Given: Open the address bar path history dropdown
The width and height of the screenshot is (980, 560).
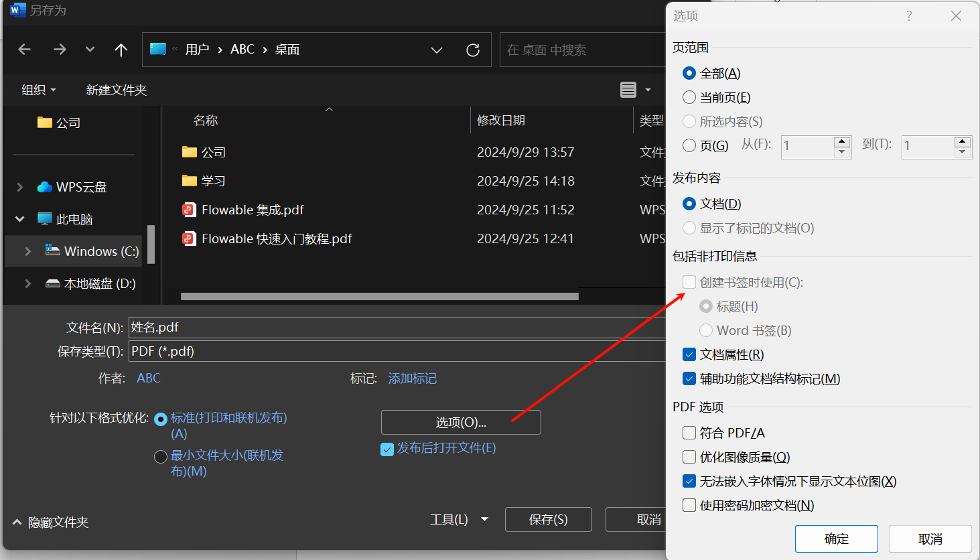Looking at the screenshot, I should point(437,50).
